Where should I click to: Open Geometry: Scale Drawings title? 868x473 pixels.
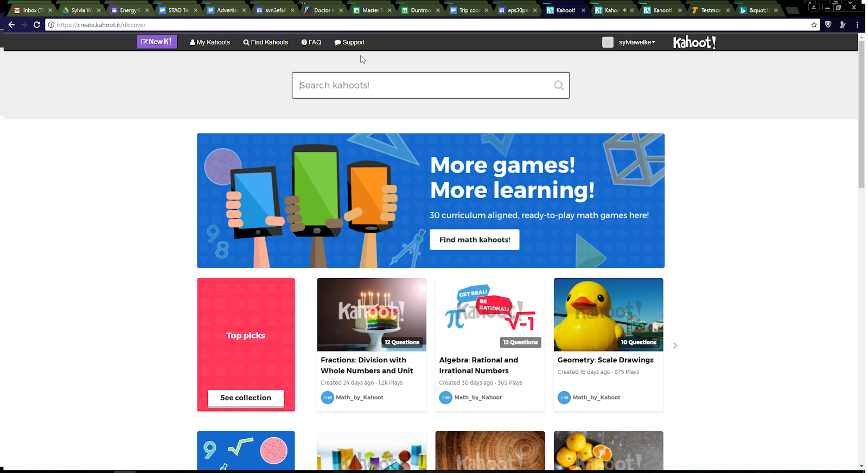click(x=605, y=360)
